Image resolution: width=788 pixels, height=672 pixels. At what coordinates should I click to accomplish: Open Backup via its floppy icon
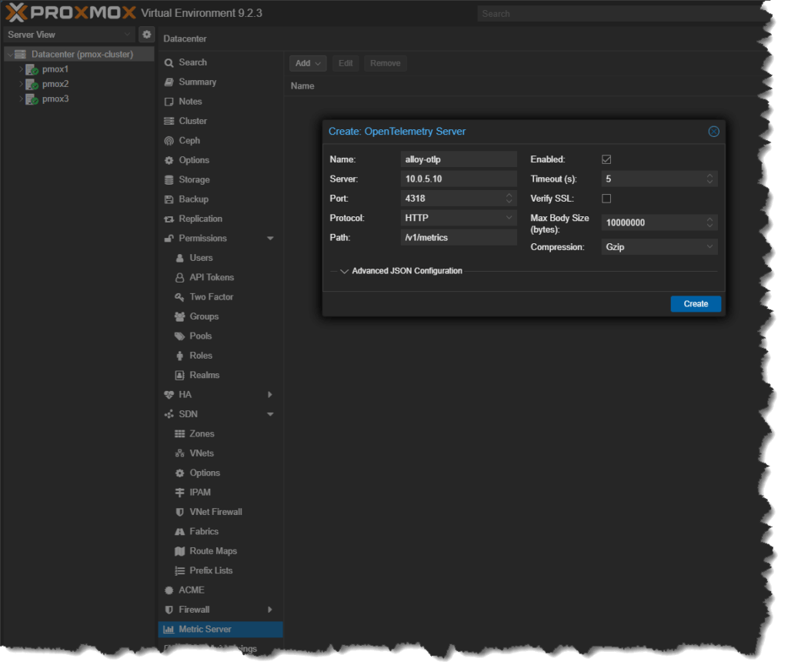coord(169,199)
